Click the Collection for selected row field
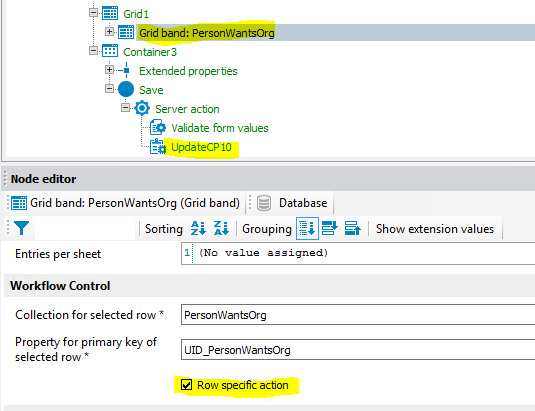Screen dimensions: 535x411 pos(358,315)
